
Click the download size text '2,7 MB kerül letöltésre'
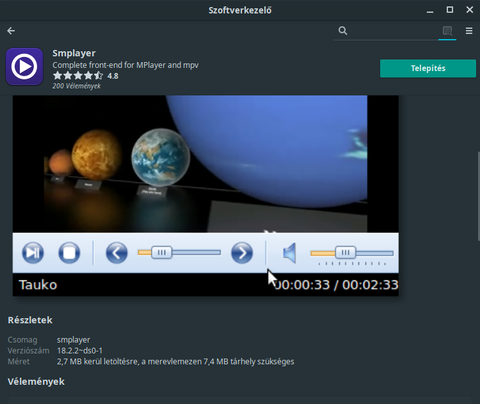(97, 362)
